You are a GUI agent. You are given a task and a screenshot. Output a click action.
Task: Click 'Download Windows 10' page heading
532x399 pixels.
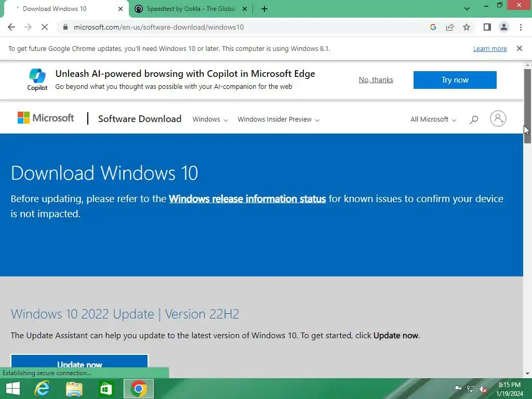tap(104, 173)
